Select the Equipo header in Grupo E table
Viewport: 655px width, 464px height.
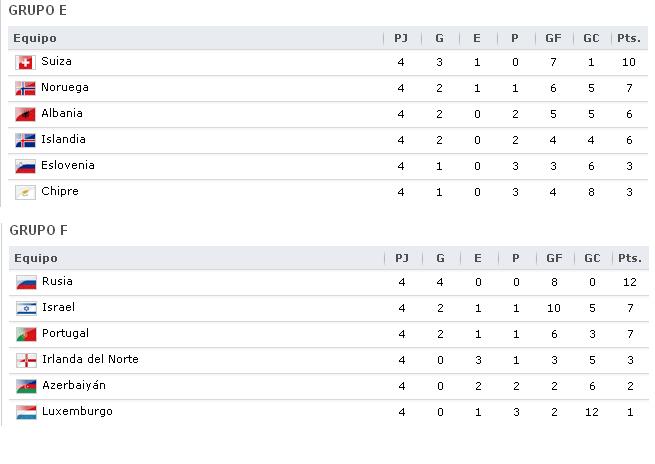pos(35,38)
